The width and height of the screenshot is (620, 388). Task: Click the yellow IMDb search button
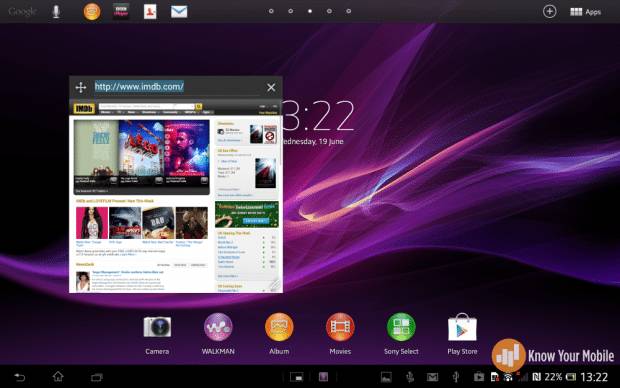pyautogui.click(x=199, y=106)
